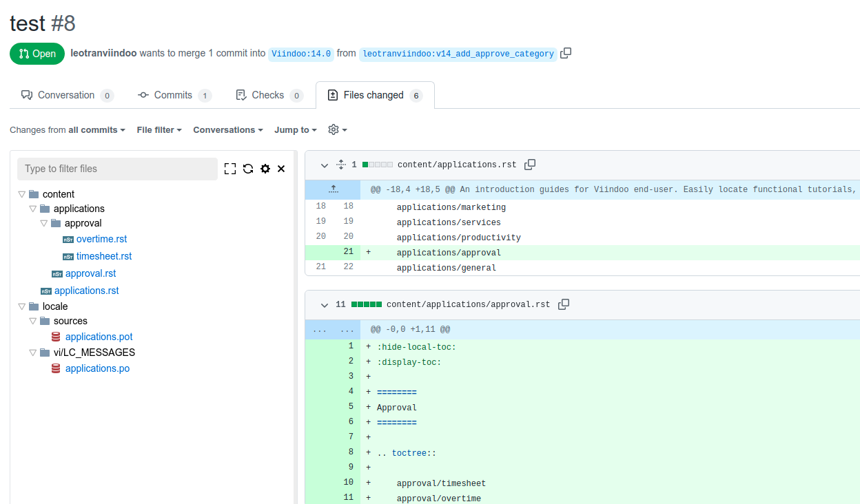The image size is (860, 504).
Task: Collapse the approval.rst diff section
Action: pos(325,304)
